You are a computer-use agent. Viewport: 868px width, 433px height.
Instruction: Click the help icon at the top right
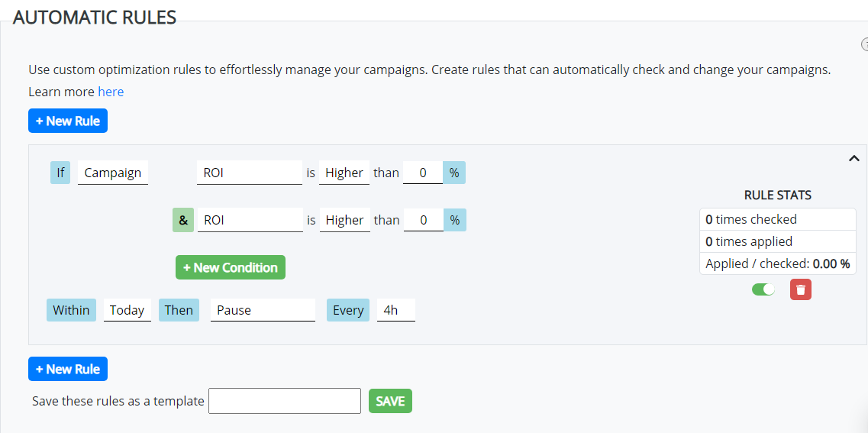click(865, 44)
